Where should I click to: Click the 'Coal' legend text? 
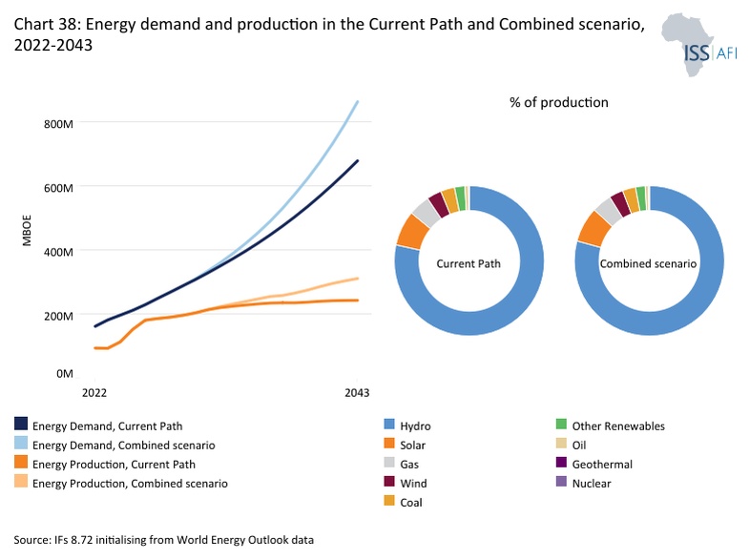tap(411, 503)
